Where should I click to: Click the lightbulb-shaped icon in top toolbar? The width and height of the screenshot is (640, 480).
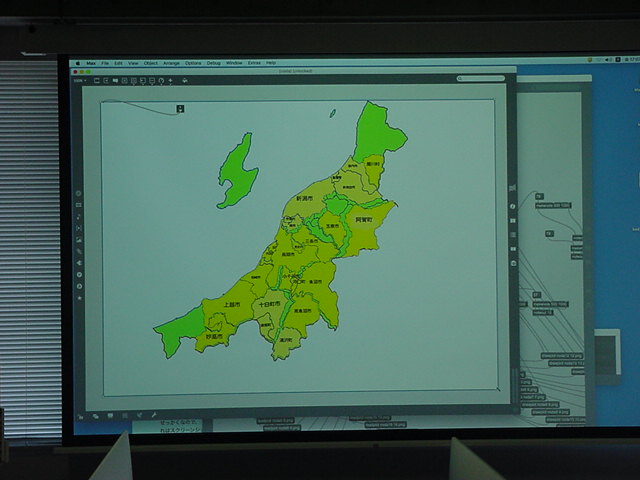coord(161,81)
